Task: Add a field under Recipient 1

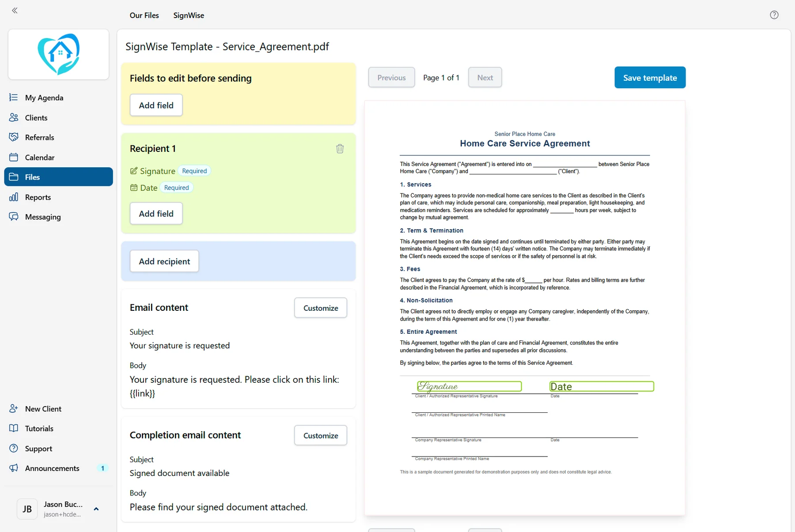Action: coord(156,213)
